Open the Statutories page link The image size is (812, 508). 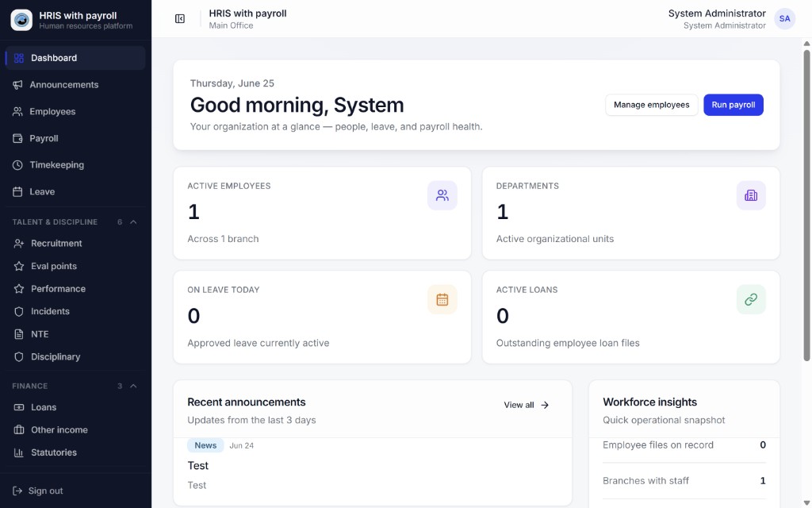click(75, 452)
